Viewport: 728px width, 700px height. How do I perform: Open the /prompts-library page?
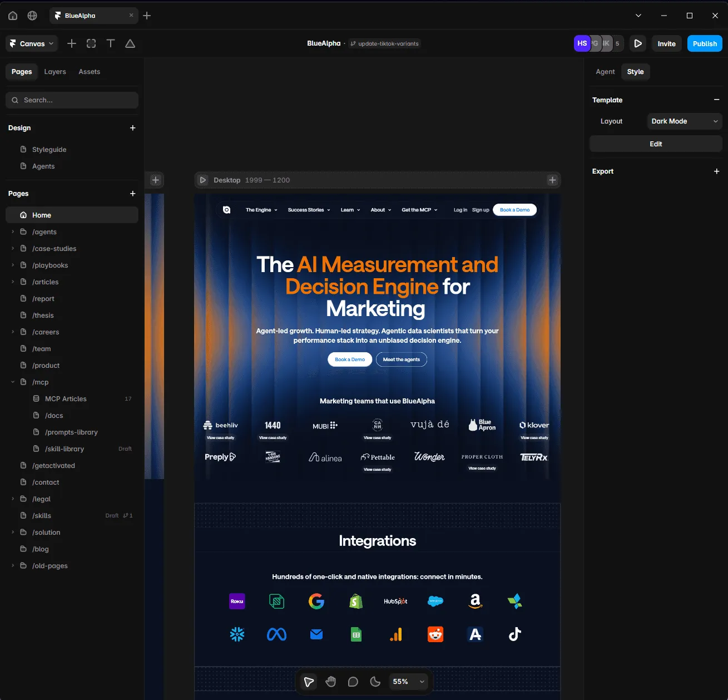point(72,432)
